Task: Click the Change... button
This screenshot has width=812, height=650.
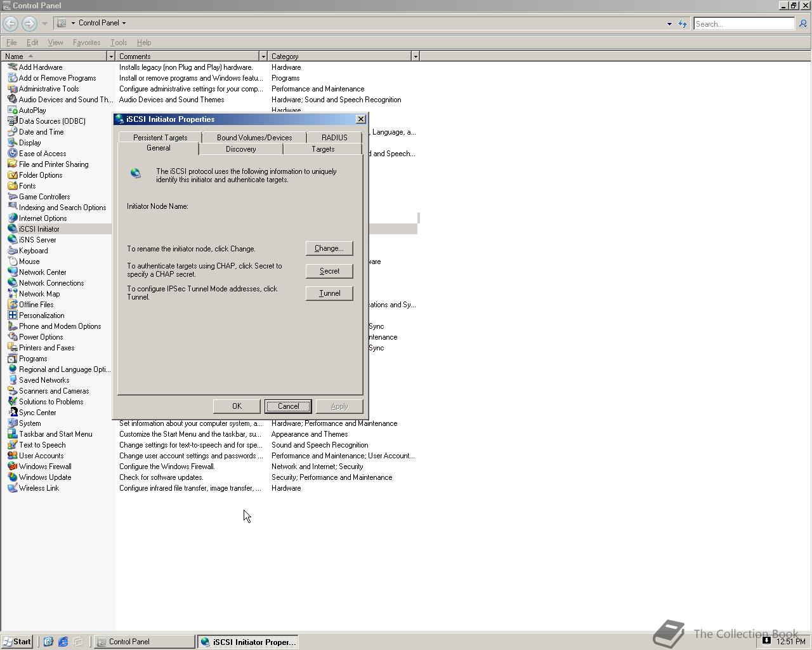Action: click(329, 248)
